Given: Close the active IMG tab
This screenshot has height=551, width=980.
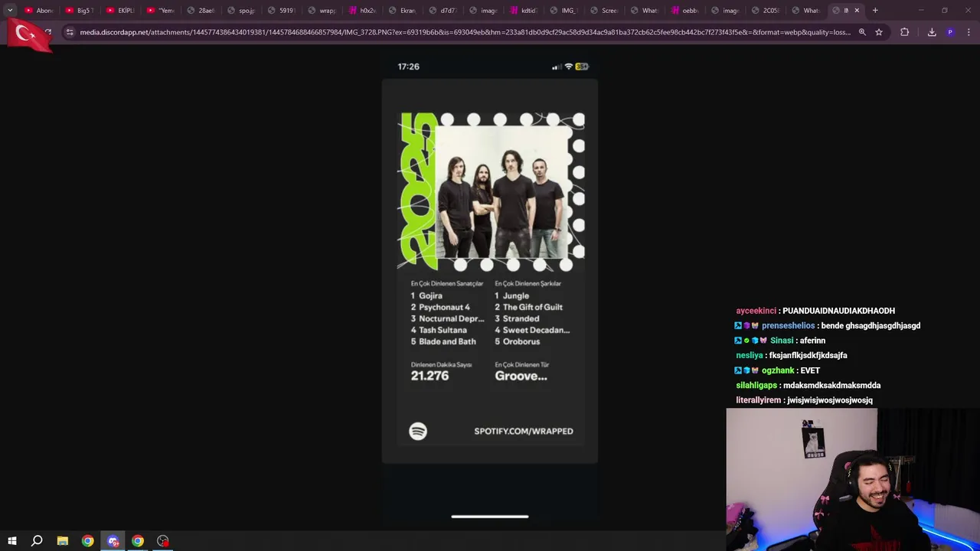Looking at the screenshot, I should [x=857, y=10].
